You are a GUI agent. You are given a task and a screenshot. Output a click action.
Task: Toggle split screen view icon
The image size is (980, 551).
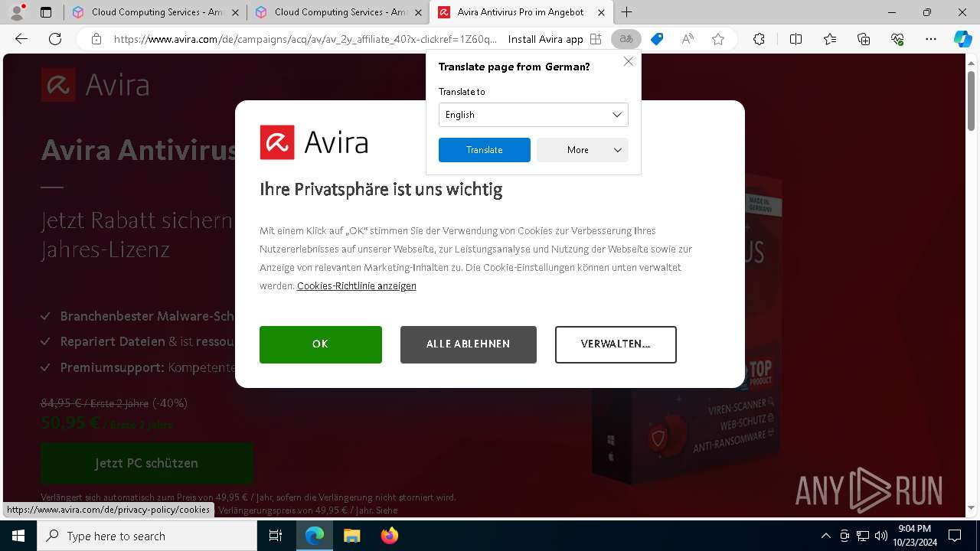tap(795, 39)
